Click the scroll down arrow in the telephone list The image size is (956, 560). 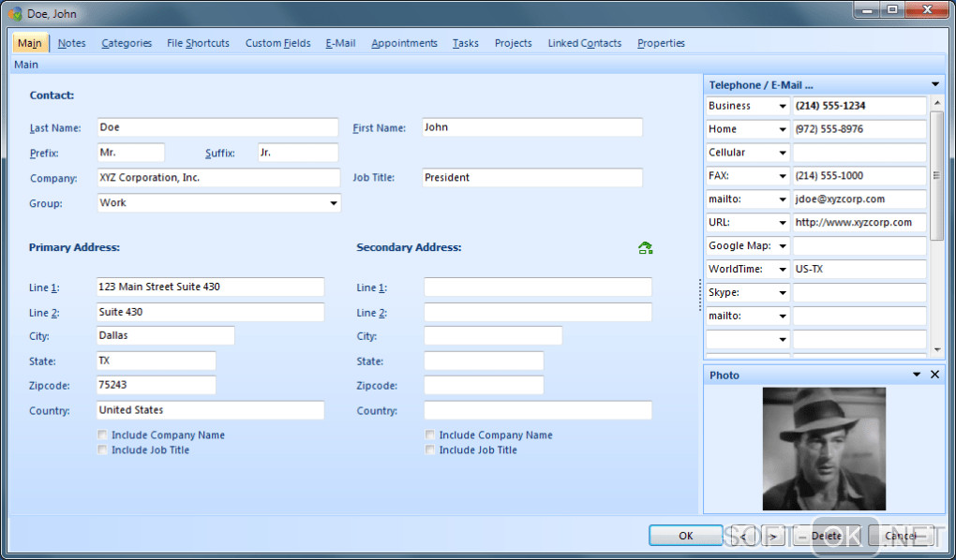(937, 350)
